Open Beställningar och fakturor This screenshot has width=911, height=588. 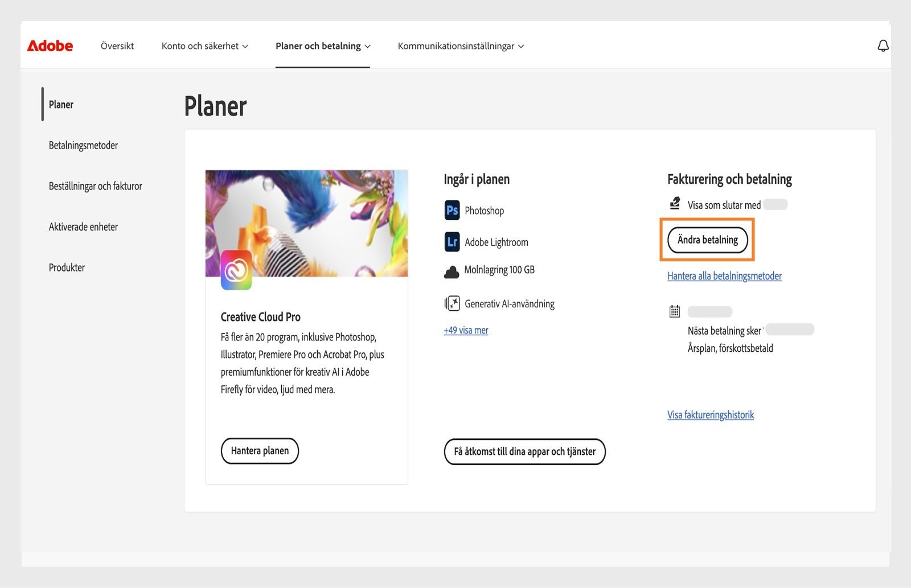pyautogui.click(x=95, y=186)
